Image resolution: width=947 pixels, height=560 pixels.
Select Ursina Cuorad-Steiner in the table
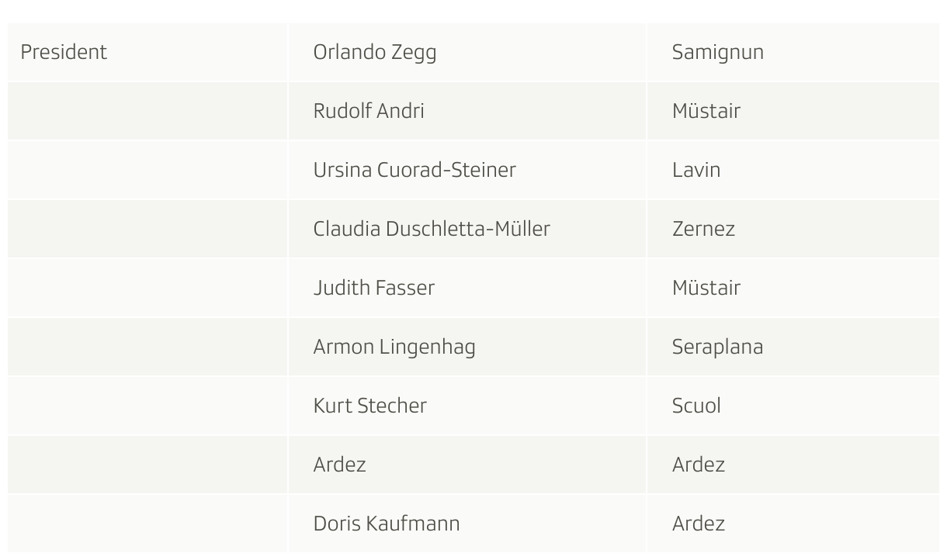(x=414, y=170)
